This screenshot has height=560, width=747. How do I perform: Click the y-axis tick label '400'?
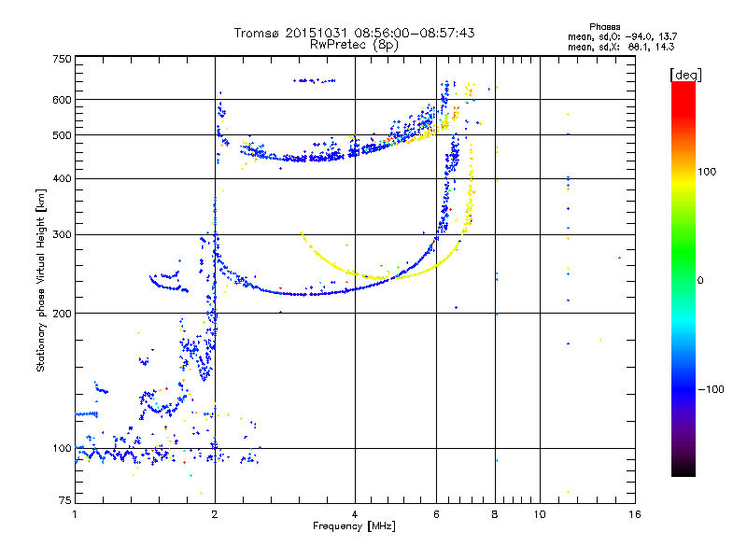coord(62,179)
